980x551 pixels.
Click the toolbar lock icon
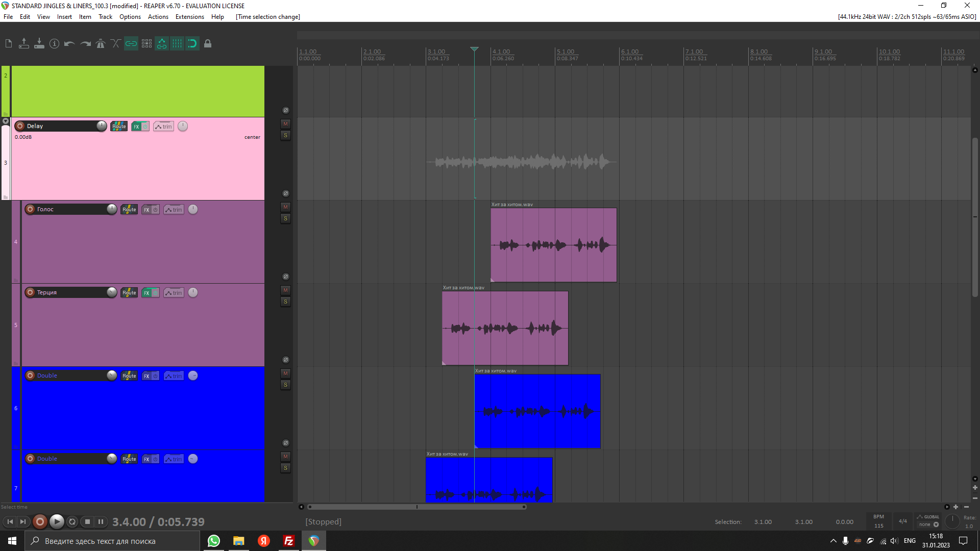pyautogui.click(x=208, y=44)
